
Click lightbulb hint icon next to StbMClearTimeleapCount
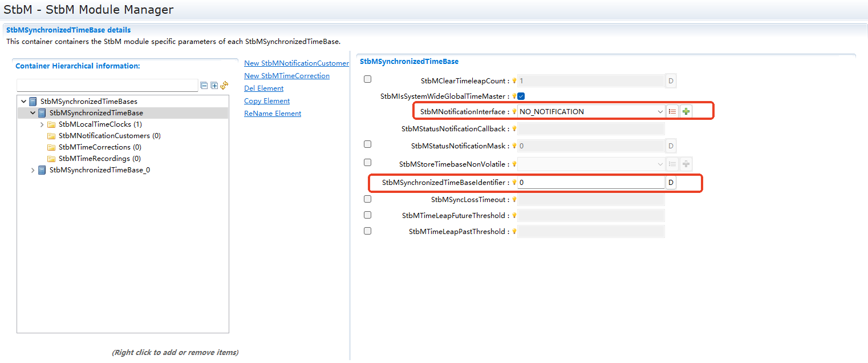tap(514, 81)
